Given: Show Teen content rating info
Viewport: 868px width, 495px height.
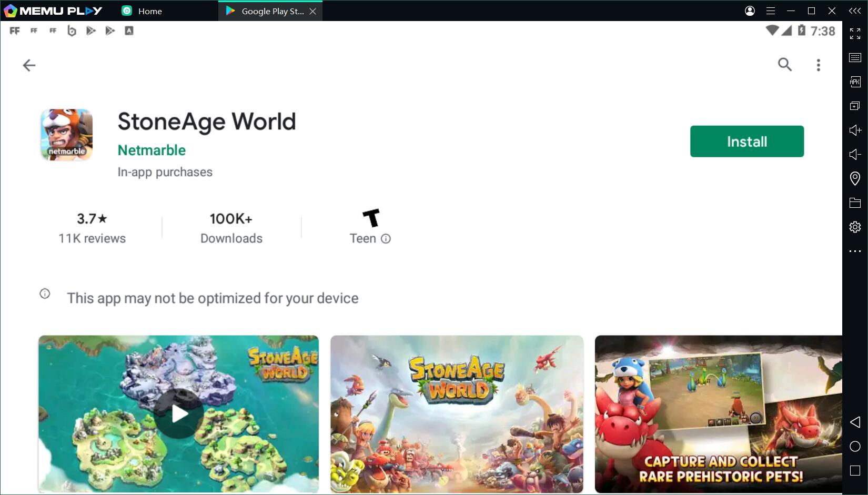Looking at the screenshot, I should point(386,239).
